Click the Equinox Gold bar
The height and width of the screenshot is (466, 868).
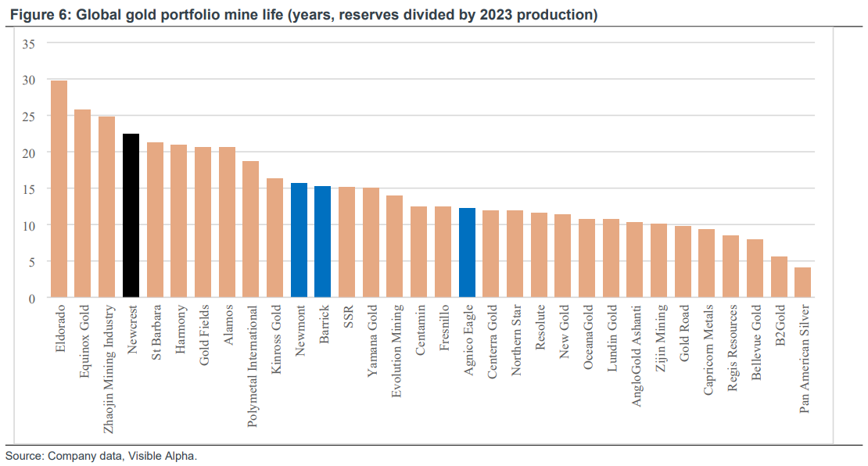point(83,203)
